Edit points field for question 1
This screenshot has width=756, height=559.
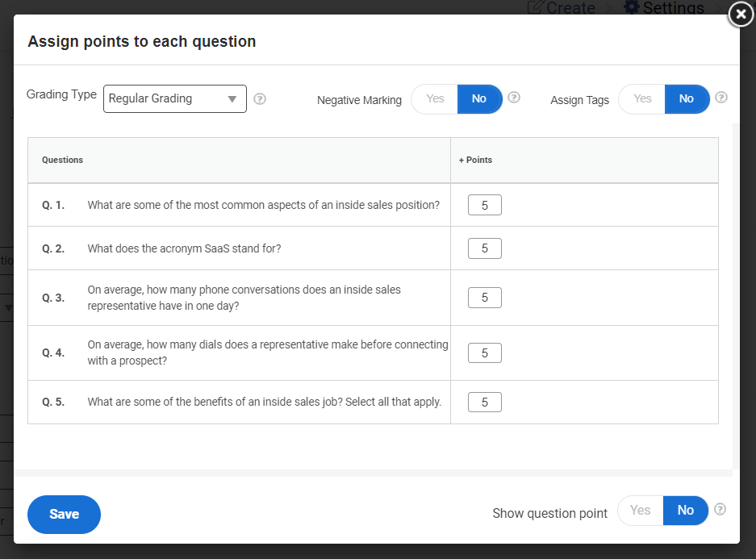pos(484,205)
